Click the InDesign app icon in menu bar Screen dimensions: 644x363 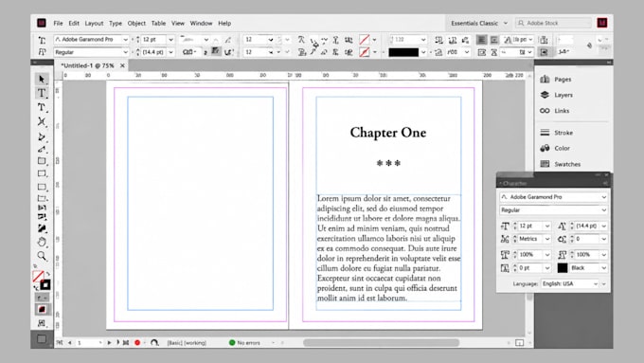coord(42,23)
